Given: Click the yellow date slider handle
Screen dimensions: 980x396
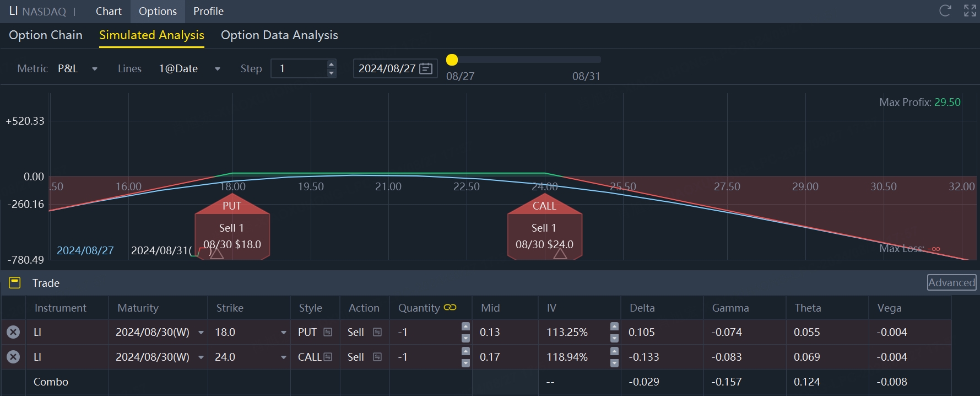Looking at the screenshot, I should point(452,60).
